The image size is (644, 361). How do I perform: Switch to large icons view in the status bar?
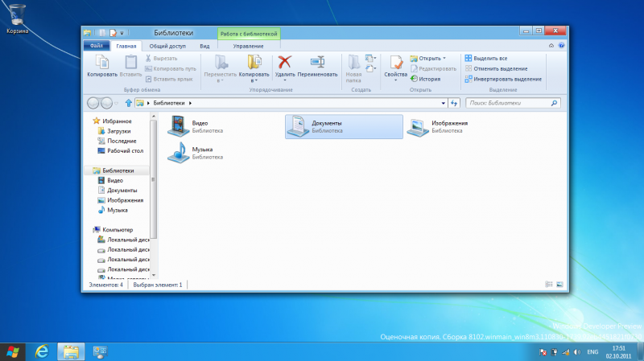tap(559, 285)
